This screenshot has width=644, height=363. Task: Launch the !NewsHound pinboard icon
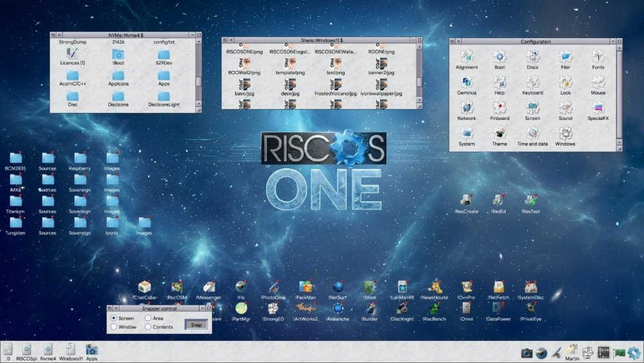(x=434, y=289)
